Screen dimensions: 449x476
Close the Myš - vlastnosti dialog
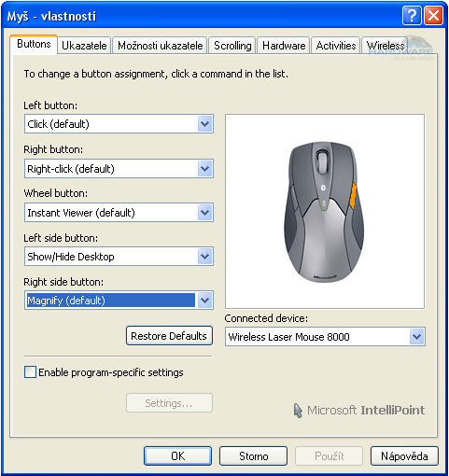coord(433,15)
